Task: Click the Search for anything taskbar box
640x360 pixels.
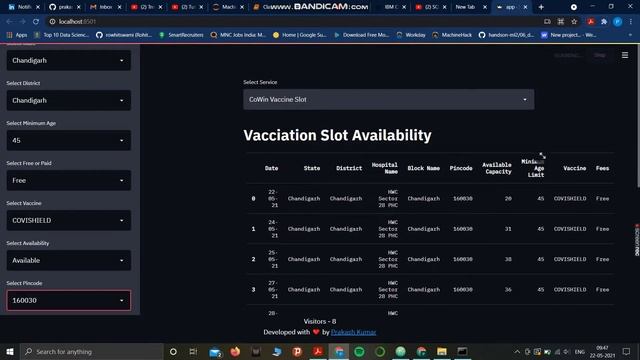Action: [92, 351]
